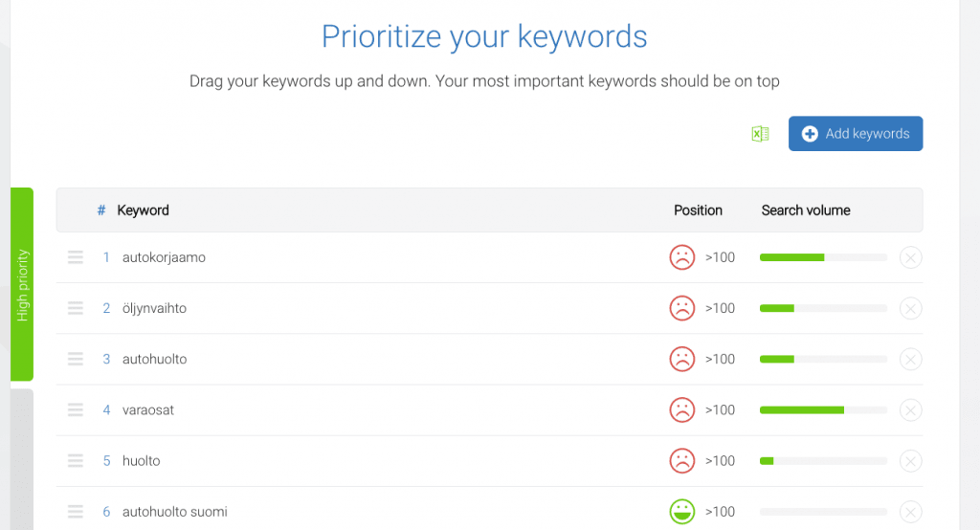Sort by Search volume column header
Screen dimensions: 980x530
click(806, 210)
